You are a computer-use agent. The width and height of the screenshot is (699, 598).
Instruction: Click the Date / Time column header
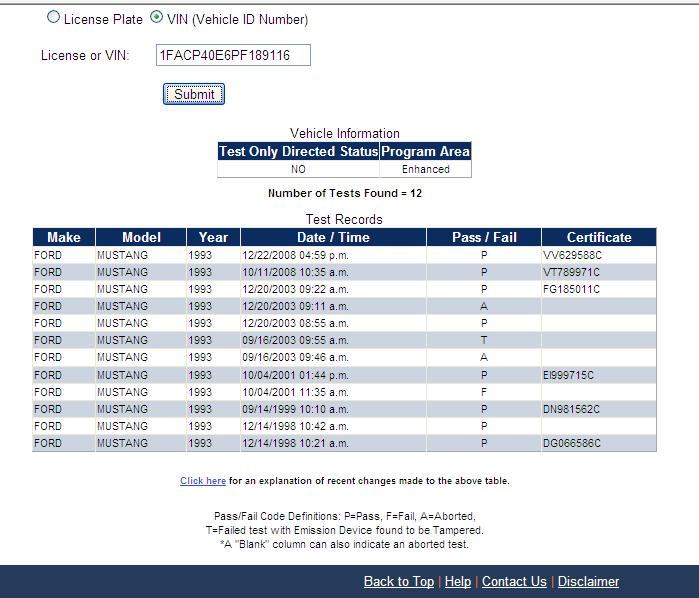click(x=333, y=237)
